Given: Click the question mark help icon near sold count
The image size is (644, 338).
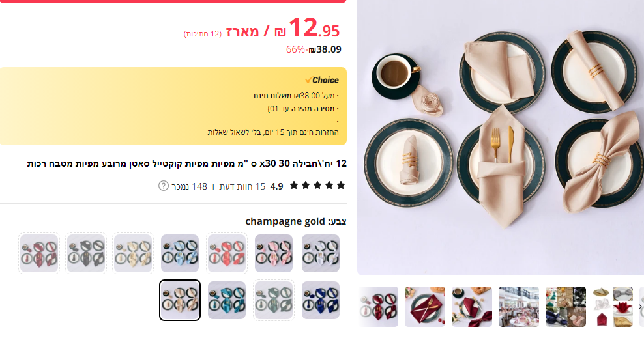Looking at the screenshot, I should [x=164, y=186].
